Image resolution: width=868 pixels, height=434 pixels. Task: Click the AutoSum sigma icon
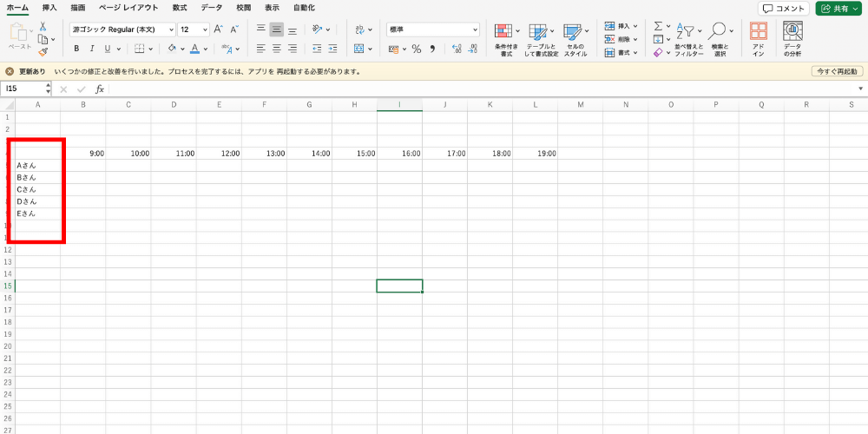click(658, 27)
